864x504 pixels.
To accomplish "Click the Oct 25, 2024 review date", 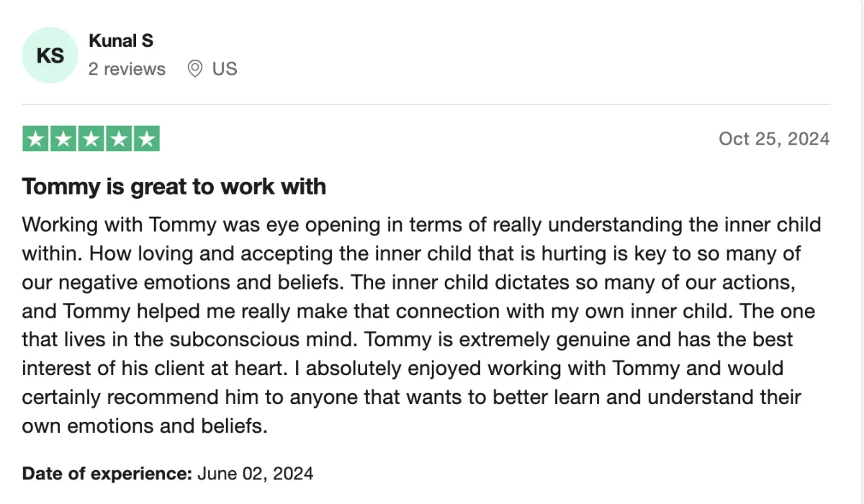I will coord(774,138).
